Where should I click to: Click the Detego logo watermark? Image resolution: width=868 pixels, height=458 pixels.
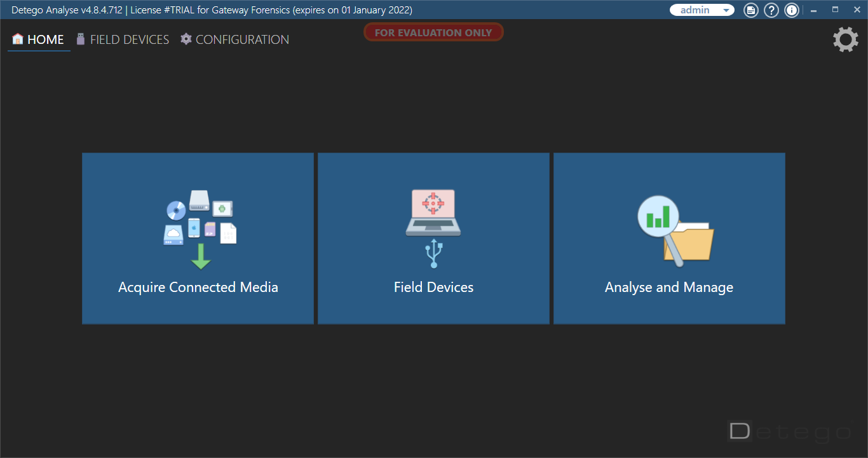(789, 432)
